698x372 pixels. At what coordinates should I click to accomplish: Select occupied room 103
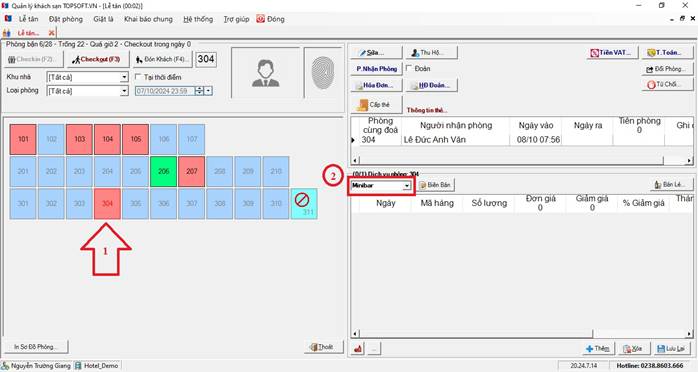[x=79, y=139]
